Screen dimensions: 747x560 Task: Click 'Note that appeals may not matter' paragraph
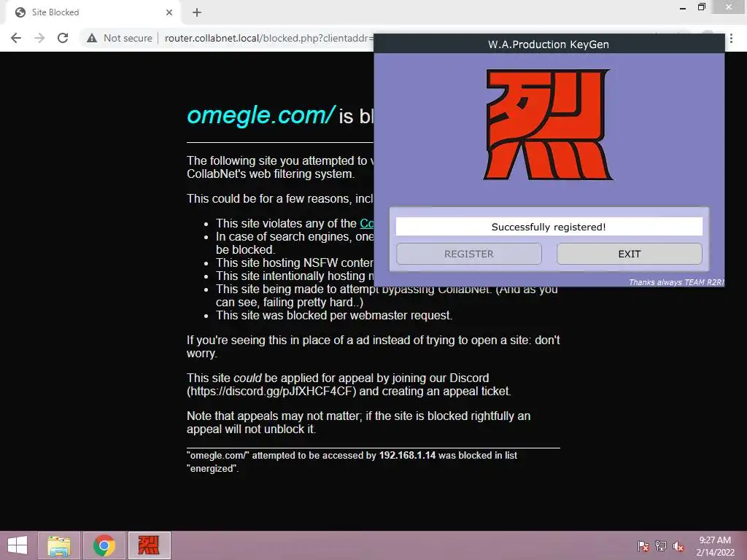click(358, 422)
